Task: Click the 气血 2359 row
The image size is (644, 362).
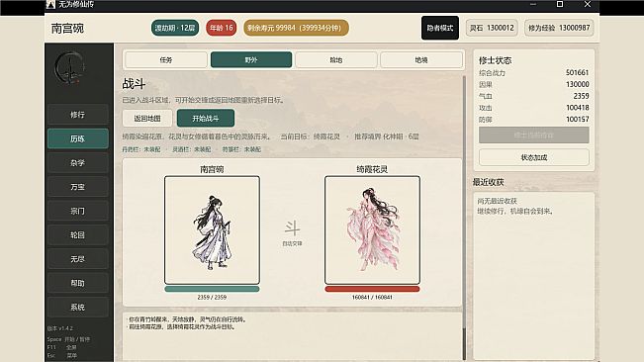Action: click(534, 96)
